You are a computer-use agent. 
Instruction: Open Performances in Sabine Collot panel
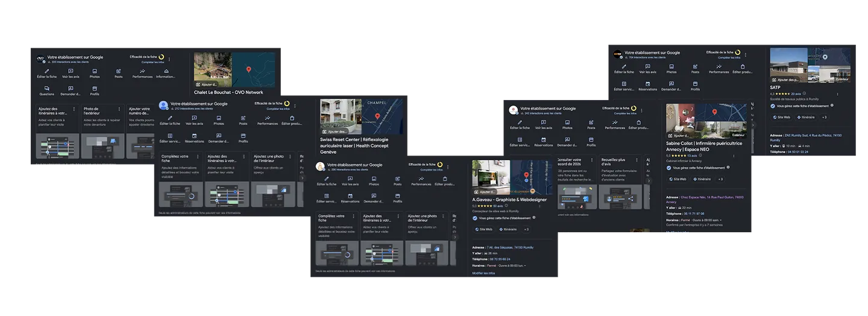point(615,125)
